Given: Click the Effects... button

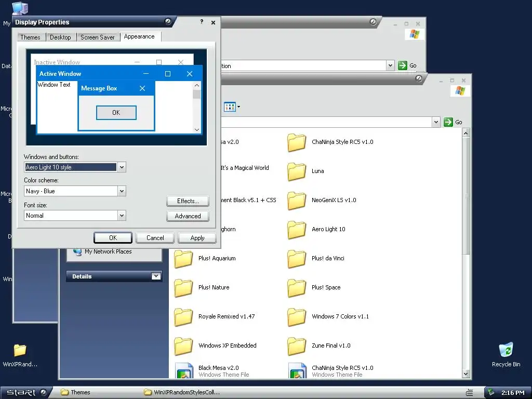Looking at the screenshot, I should coord(188,201).
